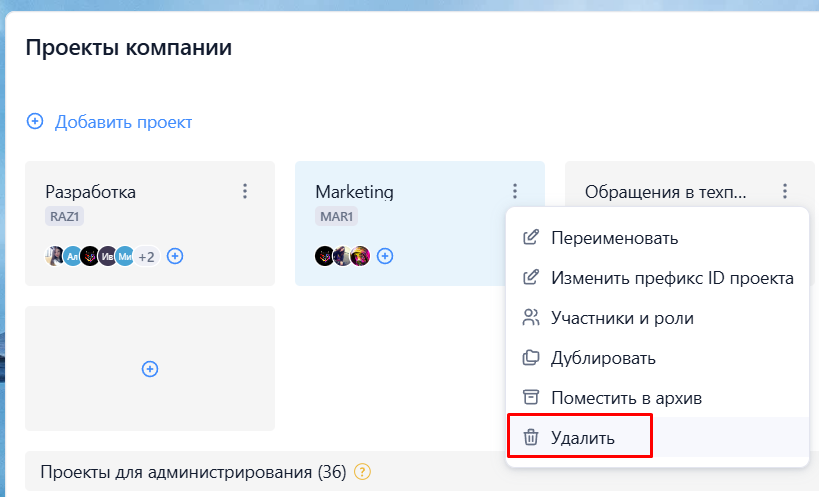
Task: Click the yellow-pink avatar on Marketing card
Action: (x=360, y=256)
